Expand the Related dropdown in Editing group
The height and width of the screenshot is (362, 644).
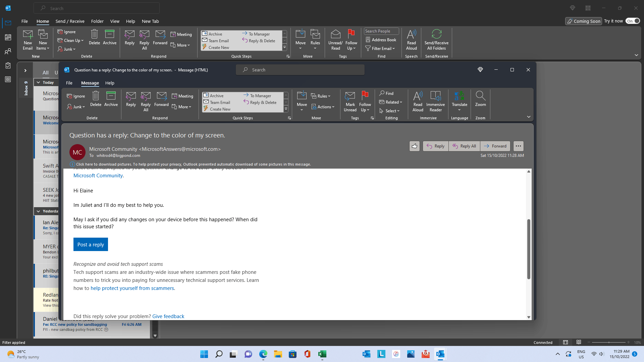(391, 102)
